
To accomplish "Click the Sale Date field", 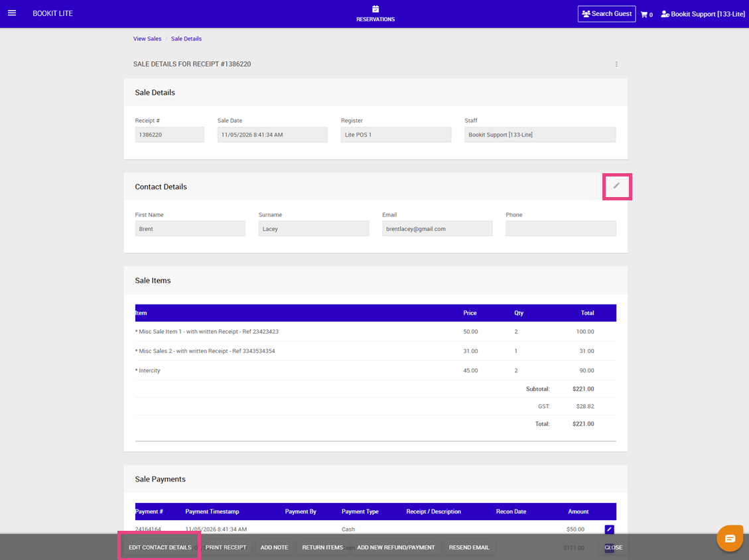I will point(272,135).
